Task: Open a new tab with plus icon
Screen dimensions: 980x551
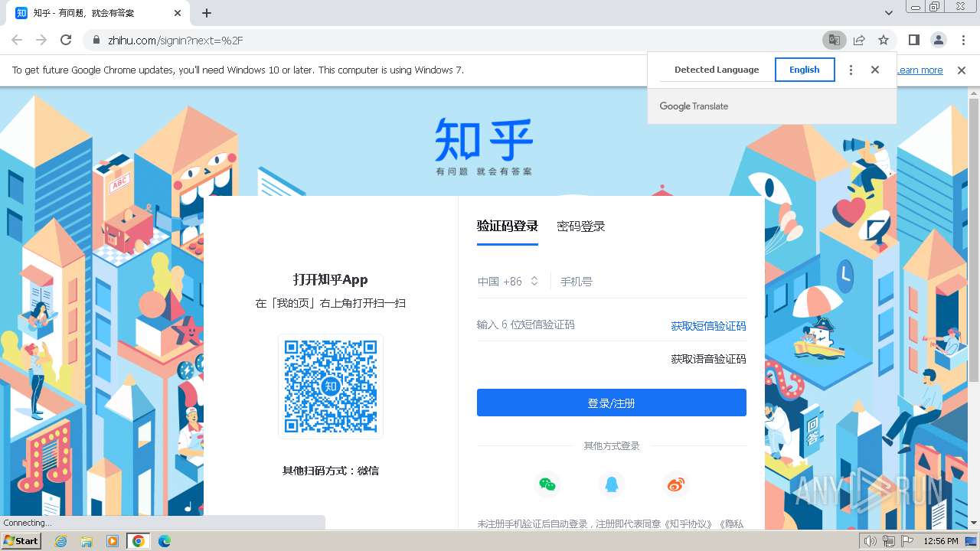Action: (x=207, y=13)
